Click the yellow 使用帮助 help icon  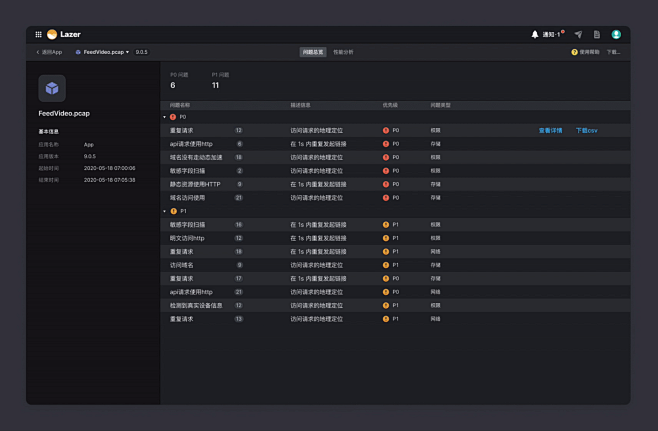[x=574, y=51]
